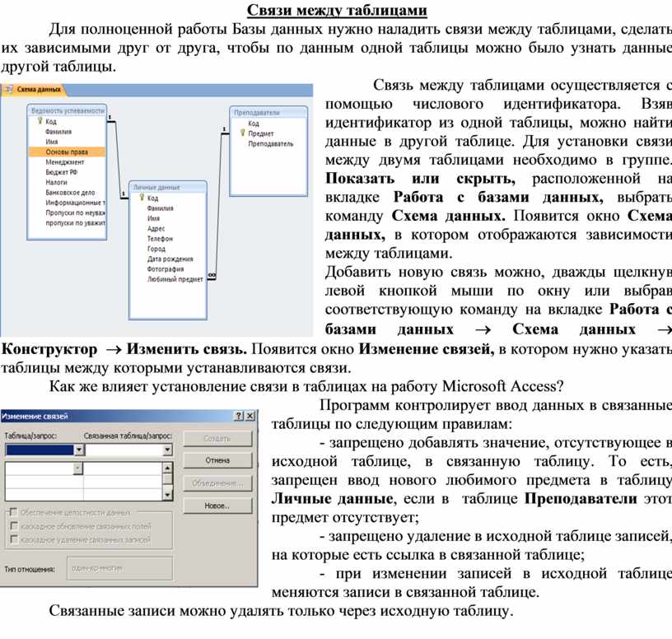The width and height of the screenshot is (672, 639).
Task: Select the Фамилия field in Ведомость успеваемости
Action: [x=58, y=132]
